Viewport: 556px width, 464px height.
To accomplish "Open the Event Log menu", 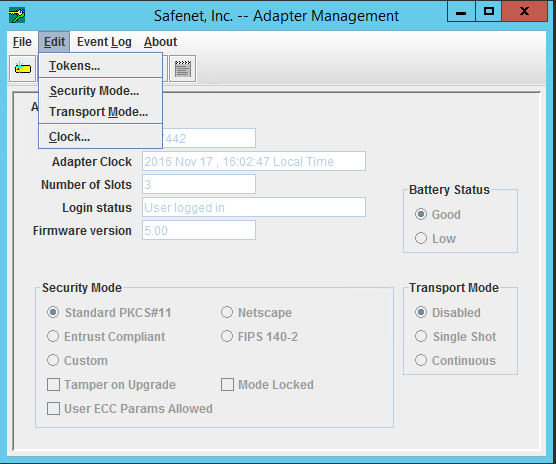I will 104,42.
